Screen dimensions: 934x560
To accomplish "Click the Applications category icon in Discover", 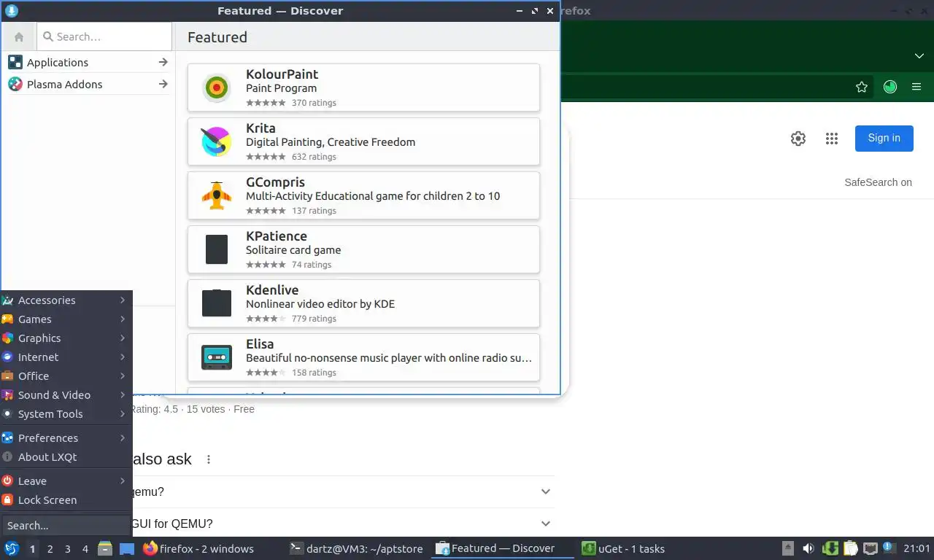I will coord(15,63).
